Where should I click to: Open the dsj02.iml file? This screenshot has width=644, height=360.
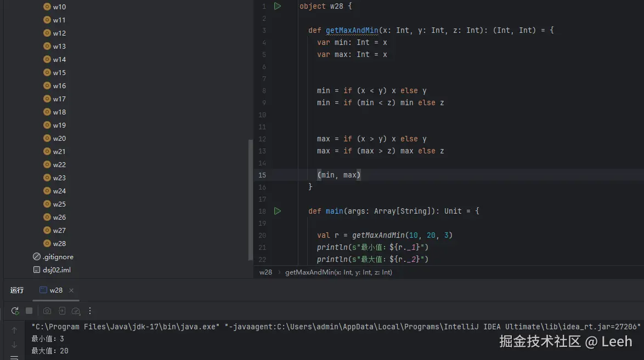tap(57, 270)
